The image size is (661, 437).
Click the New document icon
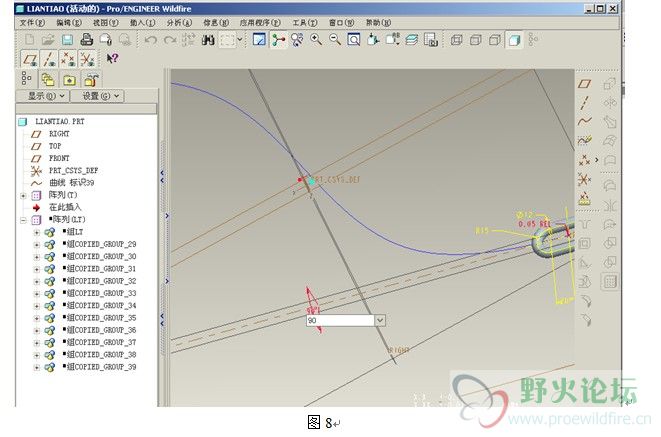point(30,40)
